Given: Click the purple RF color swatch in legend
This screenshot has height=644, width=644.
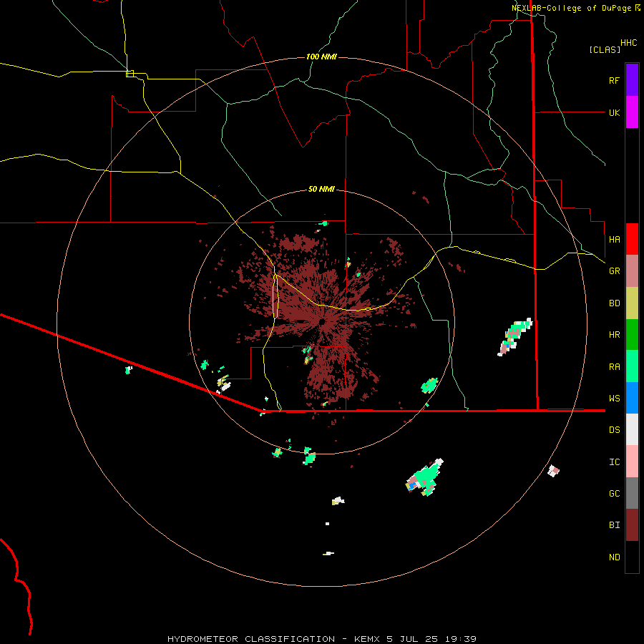Looking at the screenshot, I should coord(632,80).
